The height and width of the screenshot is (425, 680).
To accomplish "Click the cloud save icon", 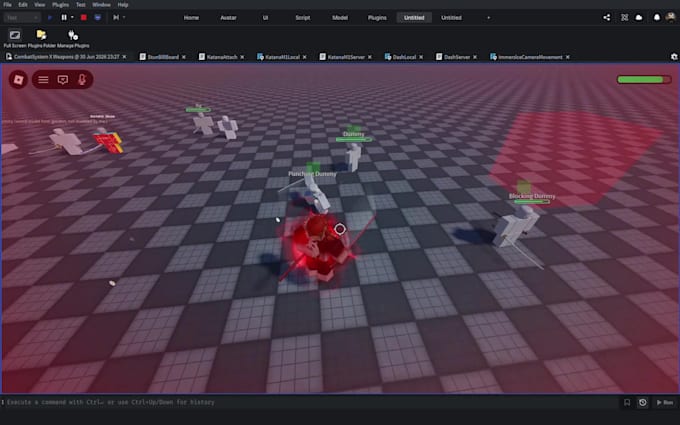I will pos(639,17).
